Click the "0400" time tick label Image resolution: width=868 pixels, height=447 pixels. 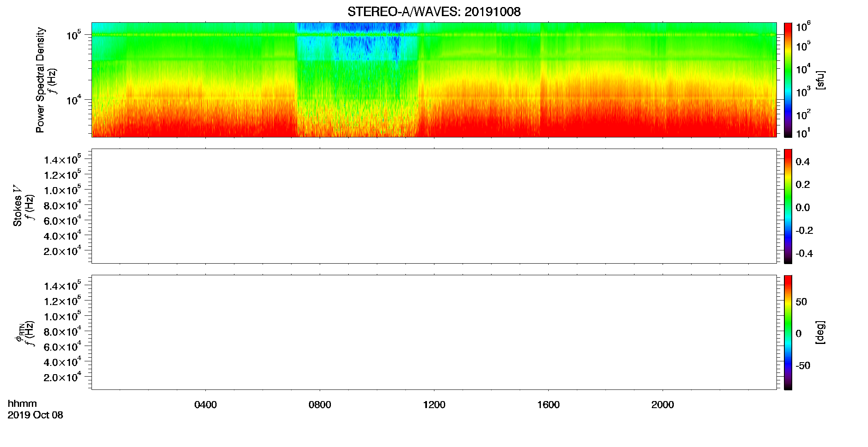(x=205, y=405)
